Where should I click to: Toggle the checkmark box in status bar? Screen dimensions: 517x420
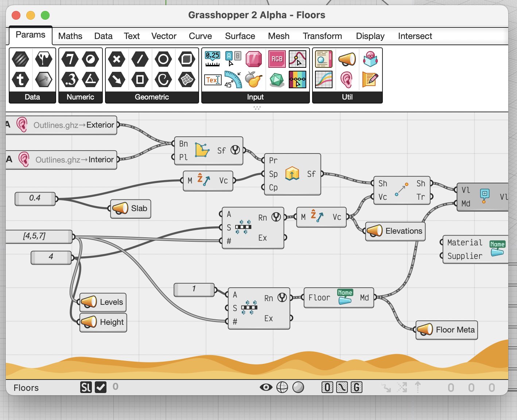pos(101,387)
